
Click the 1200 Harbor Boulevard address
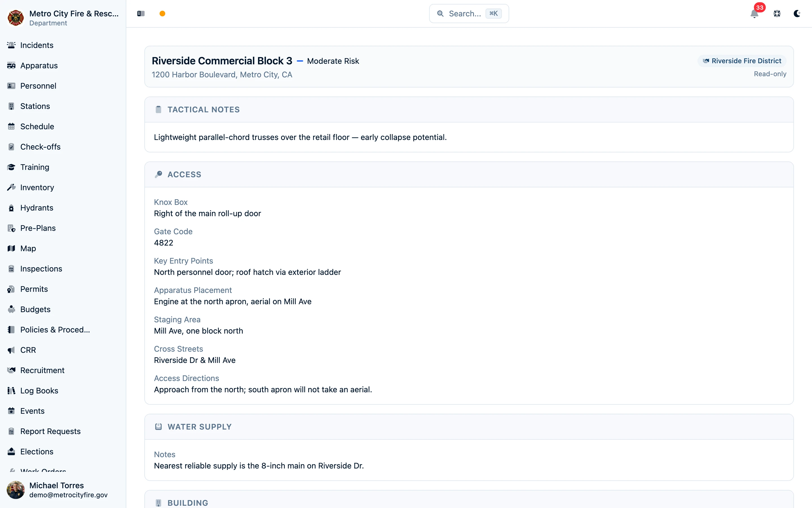[222, 75]
